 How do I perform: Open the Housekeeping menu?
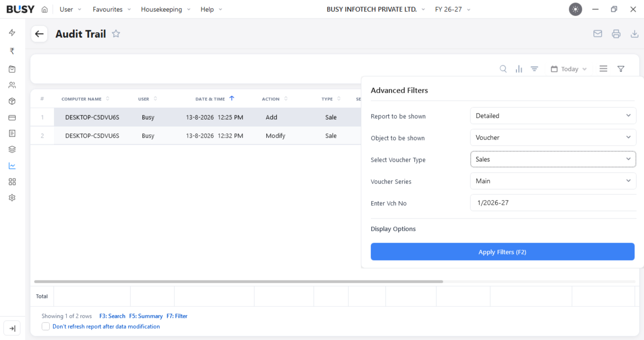(165, 9)
